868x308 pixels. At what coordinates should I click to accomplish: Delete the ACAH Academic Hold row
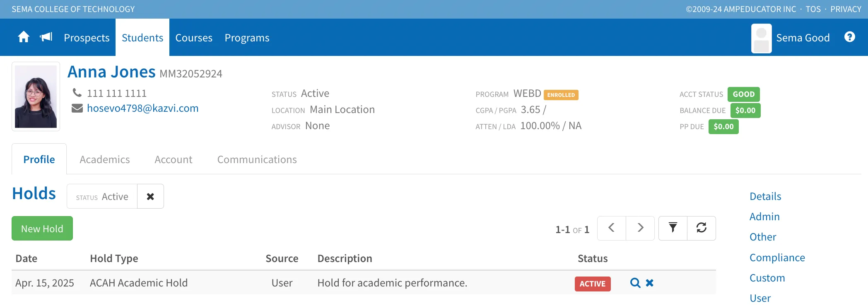point(650,283)
